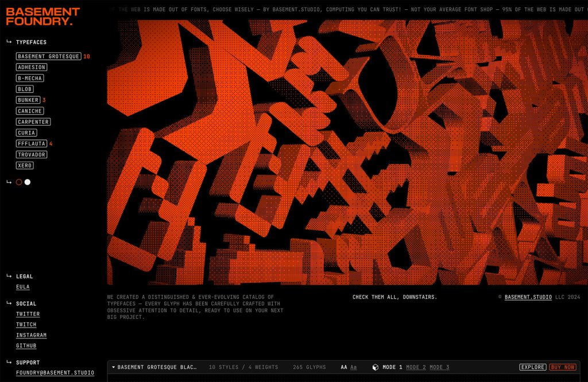Screen dimensions: 588x382
Task: Click the arrow icon beside Legal
Action: [9, 276]
